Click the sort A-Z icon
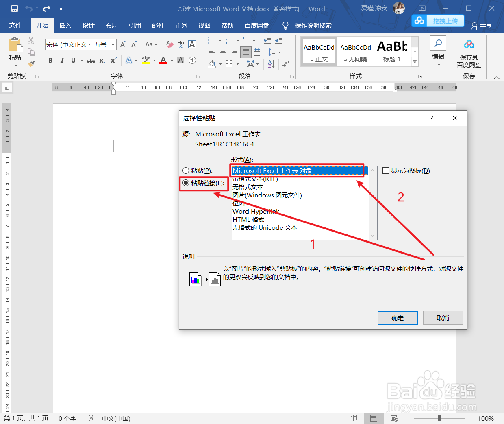This screenshot has width=504, height=424. 272,63
